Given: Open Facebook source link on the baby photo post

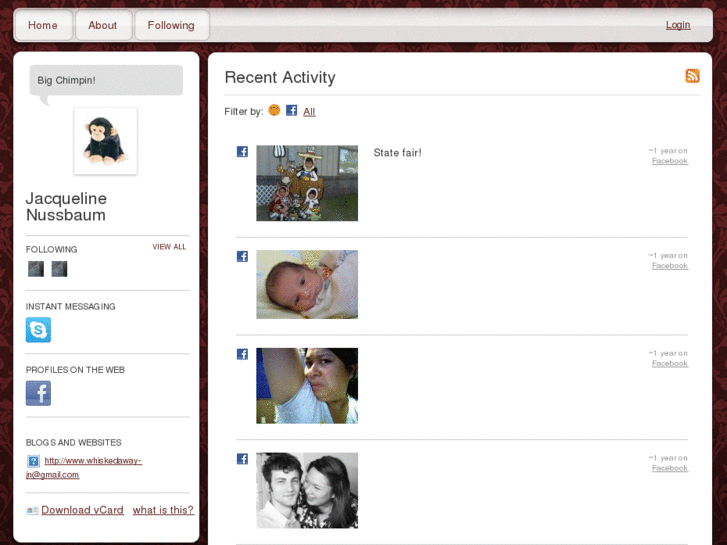Looking at the screenshot, I should (670, 266).
